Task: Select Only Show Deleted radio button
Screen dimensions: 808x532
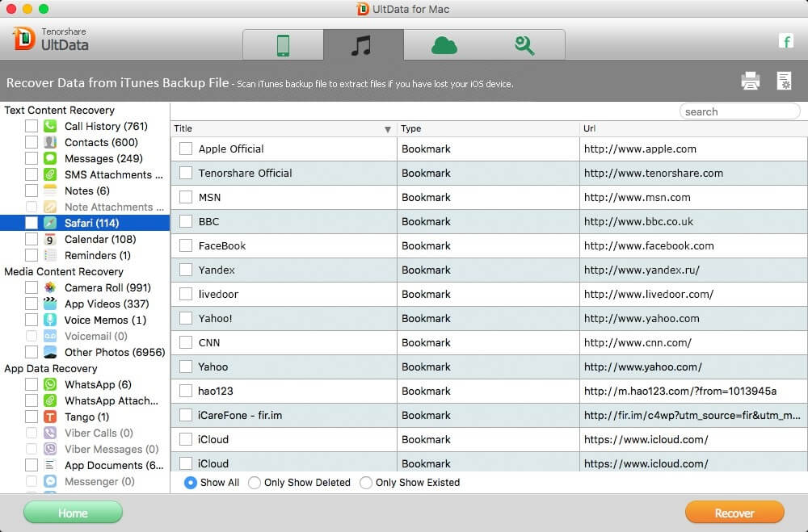Action: click(254, 483)
